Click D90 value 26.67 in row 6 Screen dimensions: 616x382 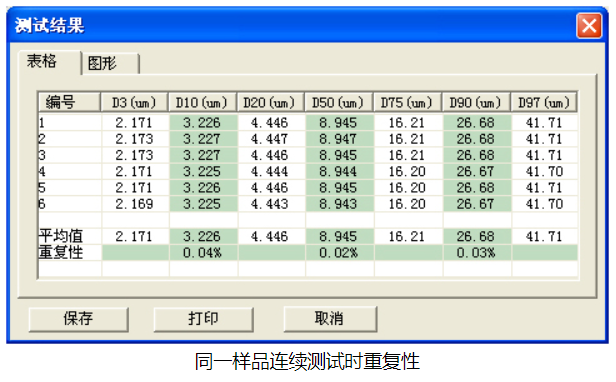[475, 204]
